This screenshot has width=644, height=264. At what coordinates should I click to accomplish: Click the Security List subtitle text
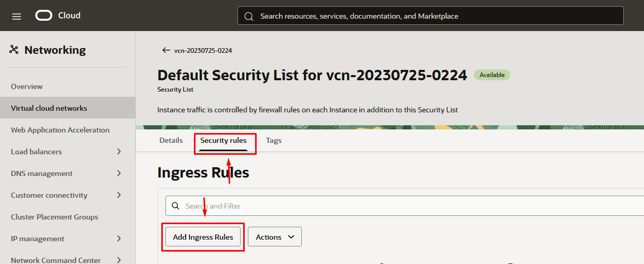[x=175, y=90]
